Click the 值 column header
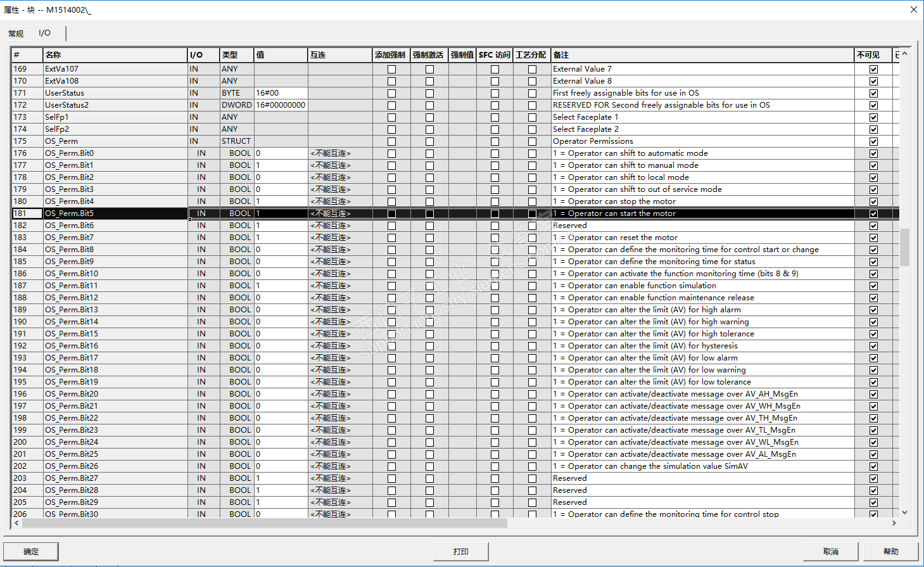Viewport: 924px width, 567px height. coord(281,55)
